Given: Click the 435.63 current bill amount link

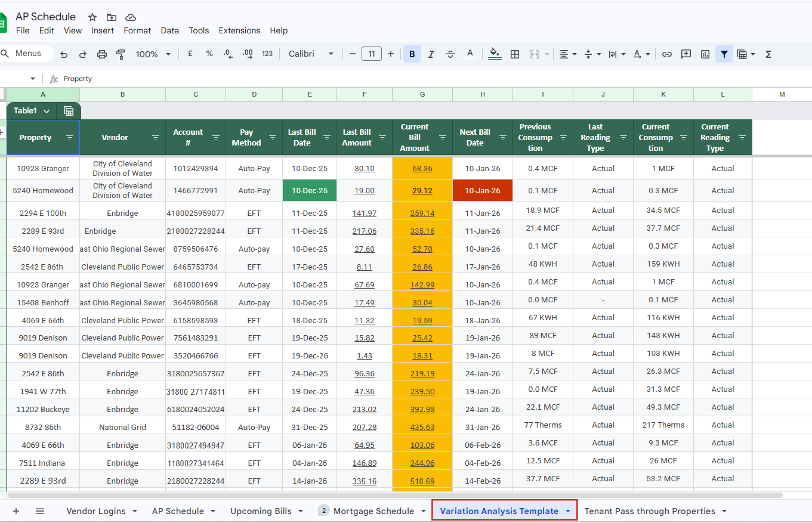Looking at the screenshot, I should (422, 428).
